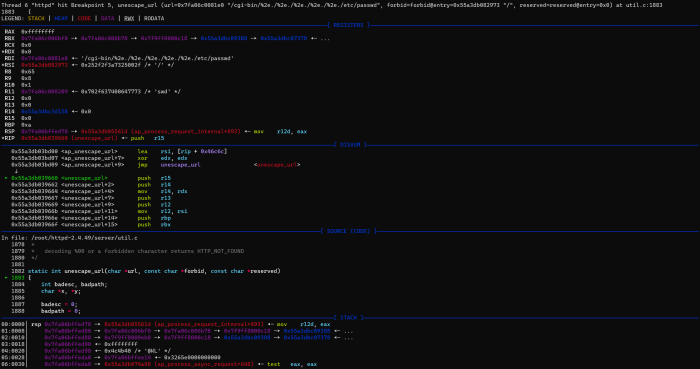Click the REGISTERS section header
Image resolution: width=700 pixels, height=369 pixels.
point(348,25)
